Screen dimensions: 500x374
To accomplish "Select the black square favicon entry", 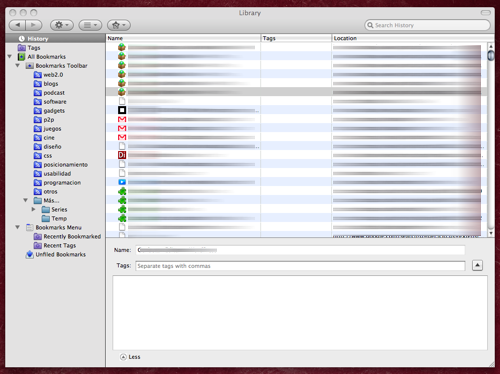I will (122, 110).
